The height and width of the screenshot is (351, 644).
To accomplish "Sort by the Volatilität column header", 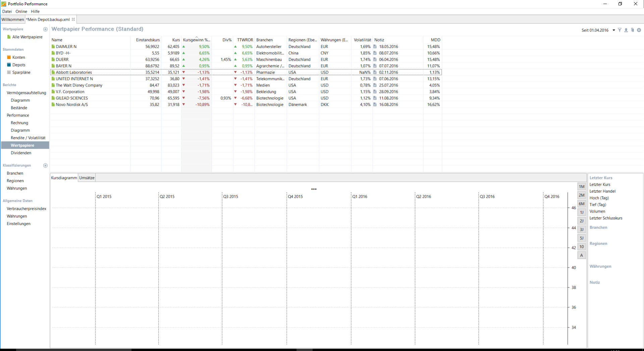I will 362,40.
